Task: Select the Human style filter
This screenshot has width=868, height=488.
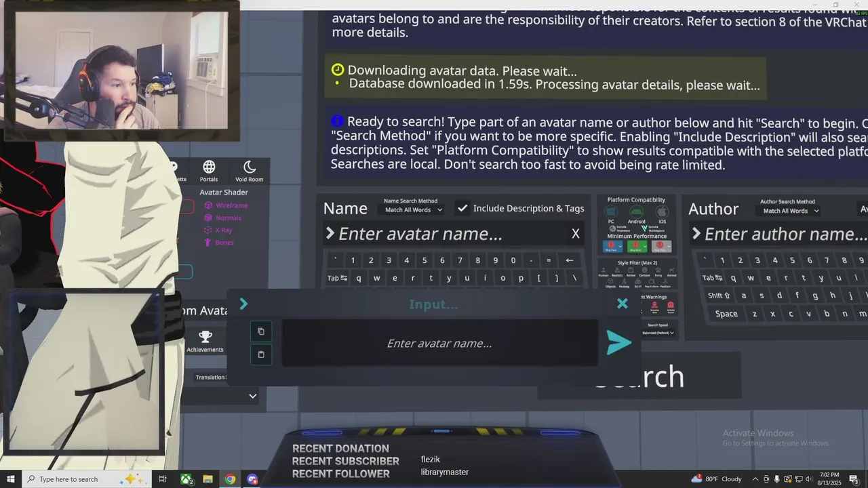Action: 604,272
